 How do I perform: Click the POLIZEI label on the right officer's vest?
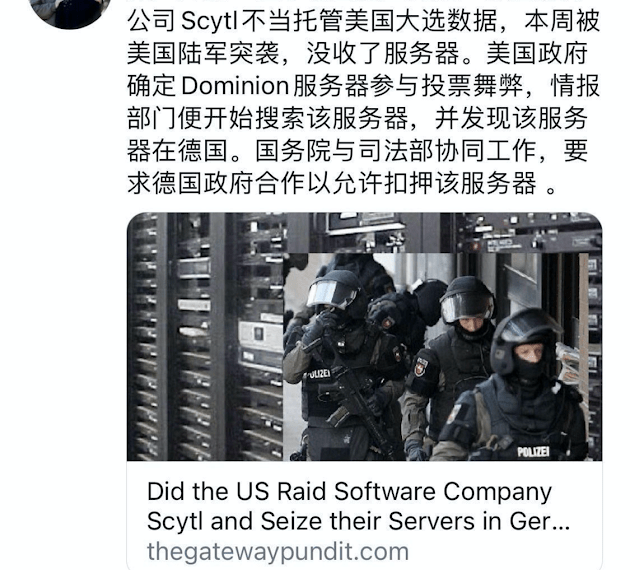[533, 452]
